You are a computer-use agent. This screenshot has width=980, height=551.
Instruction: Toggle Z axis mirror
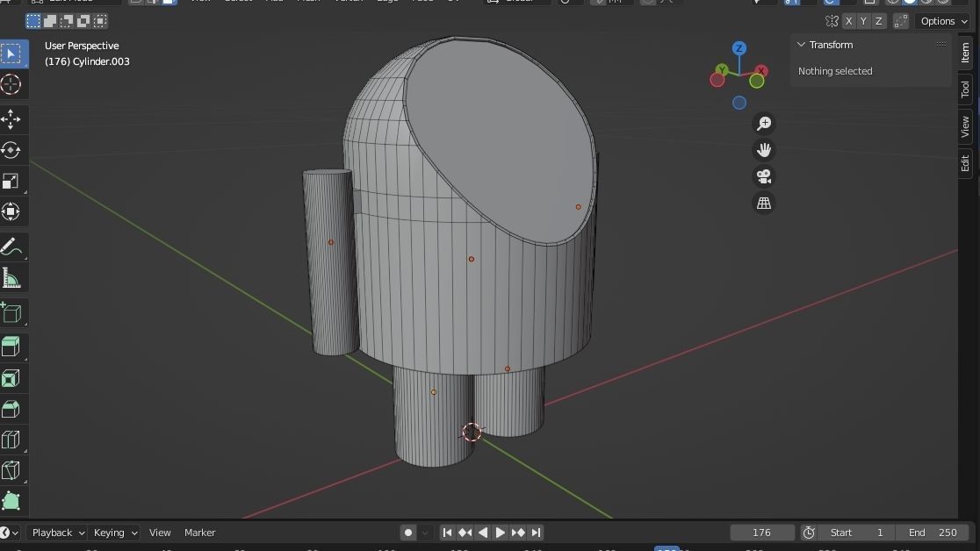pos(879,21)
